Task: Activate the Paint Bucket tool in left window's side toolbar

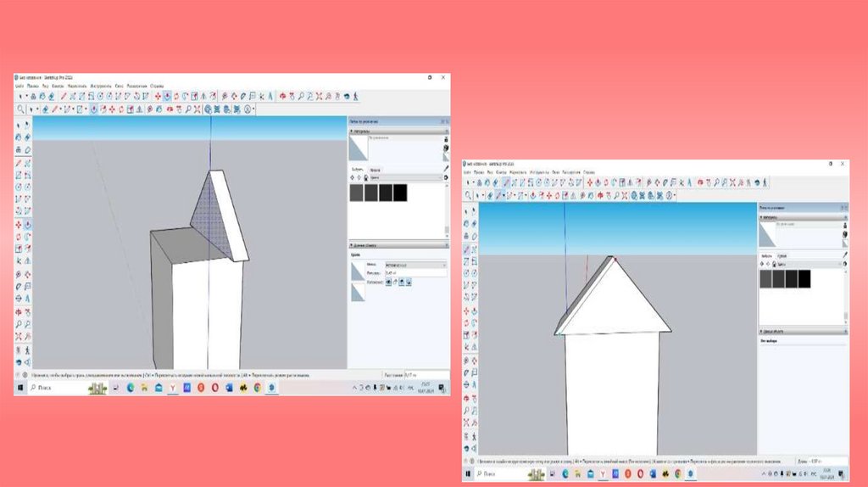Action: 19,137
